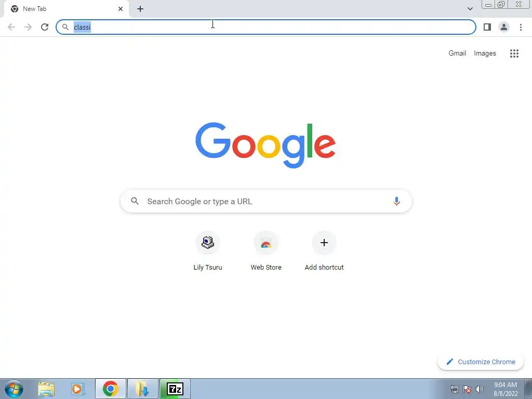Open the downloads folder taskbar item
Viewport: 532px width, 399px height.
[x=143, y=389]
